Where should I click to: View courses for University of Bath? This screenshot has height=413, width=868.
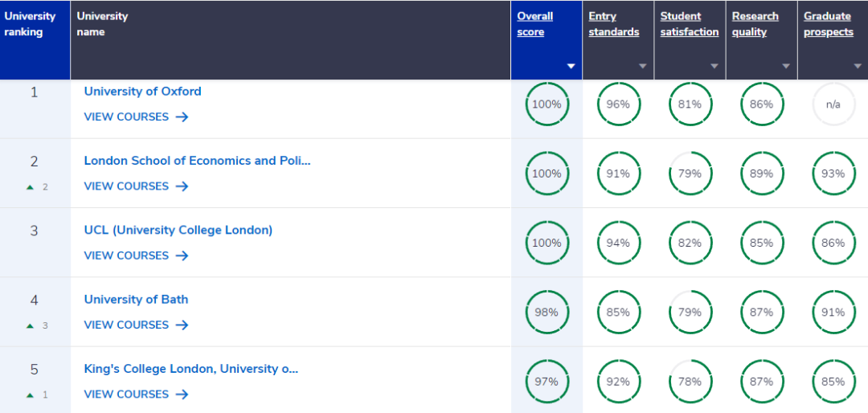126,325
